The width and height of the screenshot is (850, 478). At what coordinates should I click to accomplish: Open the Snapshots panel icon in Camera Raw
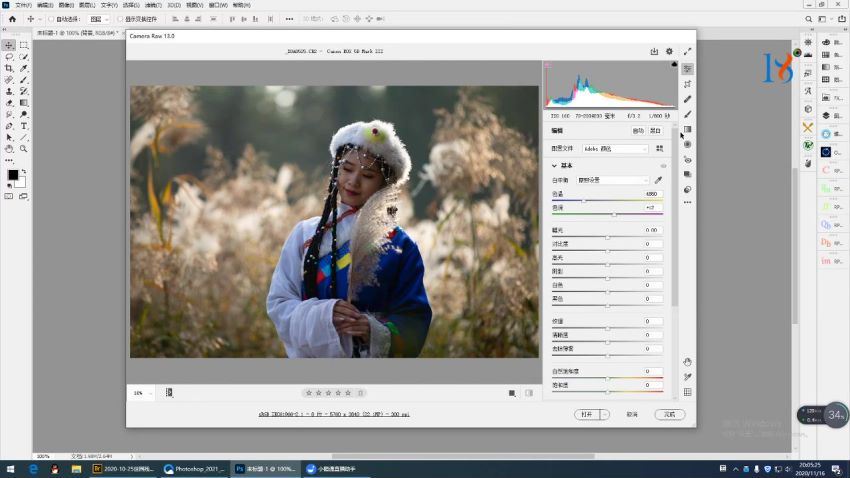[x=687, y=175]
